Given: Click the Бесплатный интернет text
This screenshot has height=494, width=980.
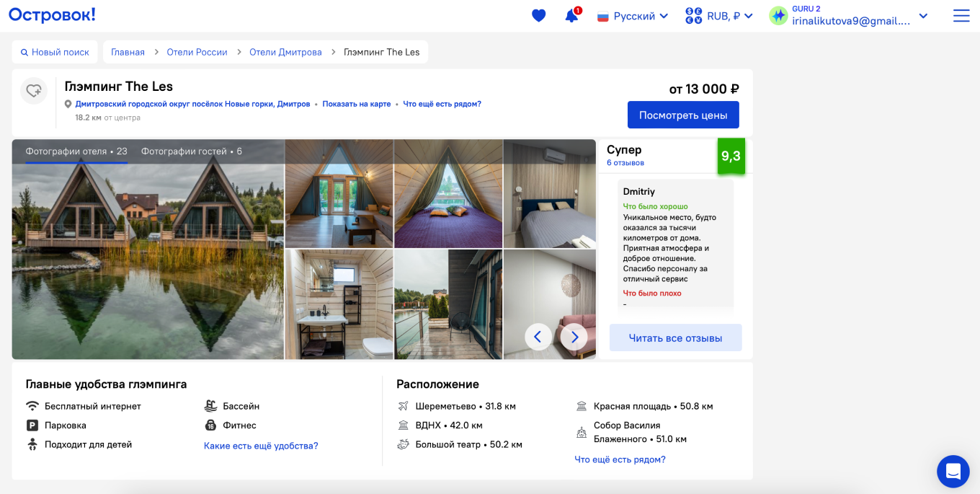Looking at the screenshot, I should pos(93,406).
